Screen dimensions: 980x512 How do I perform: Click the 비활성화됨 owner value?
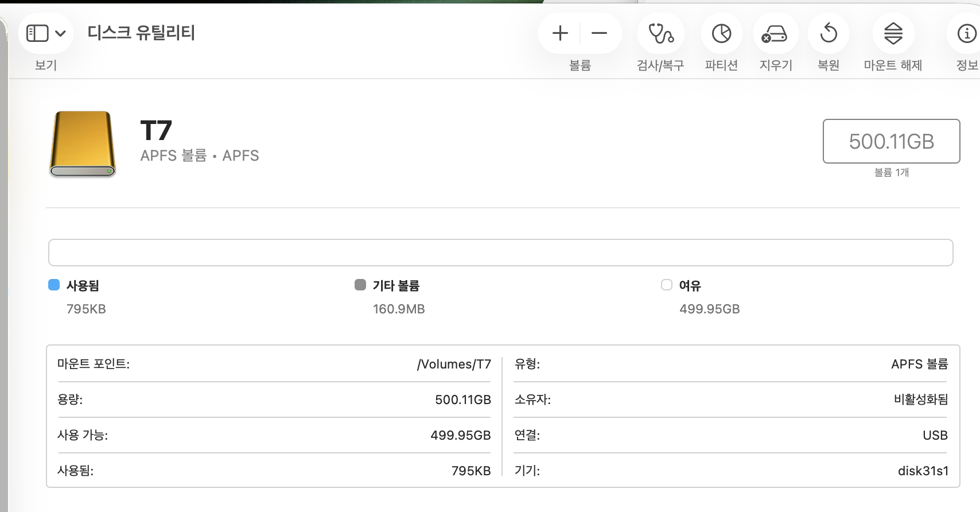[921, 399]
